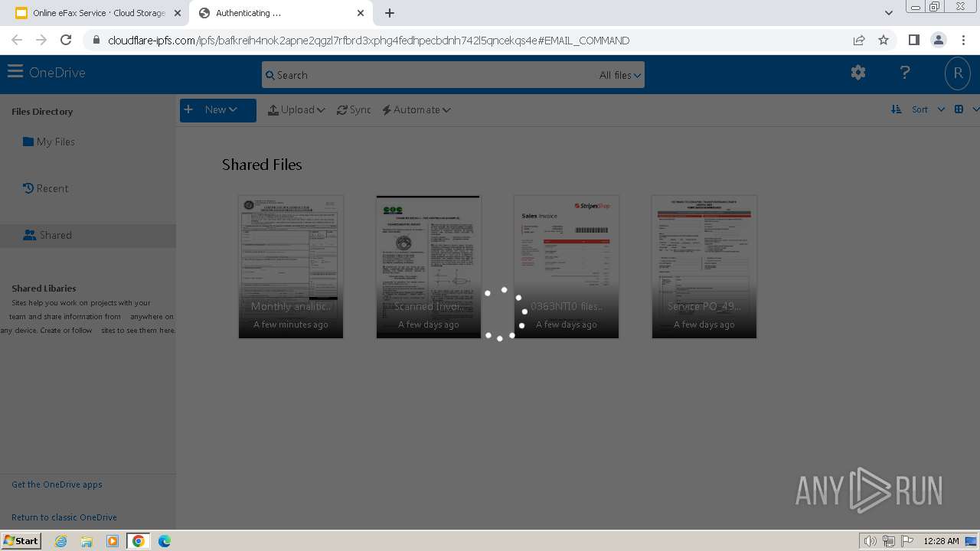Click the Files Directory label
This screenshot has width=980, height=551.
pos(42,112)
